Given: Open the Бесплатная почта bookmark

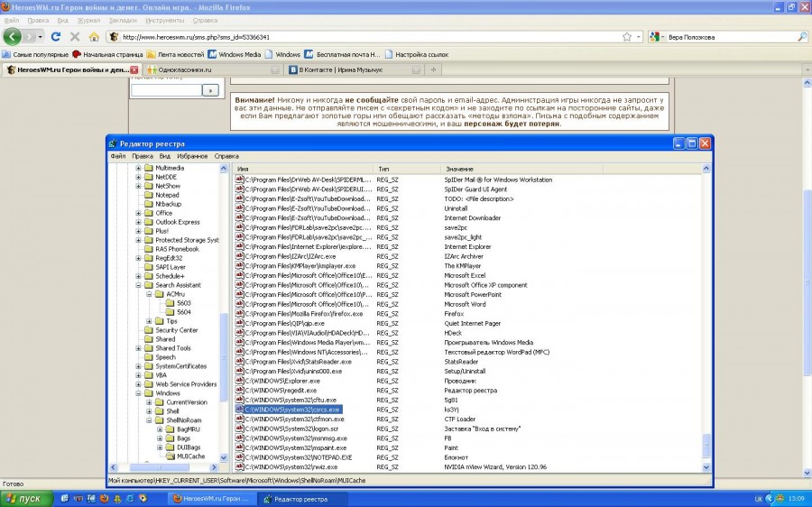Looking at the screenshot, I should [x=342, y=54].
